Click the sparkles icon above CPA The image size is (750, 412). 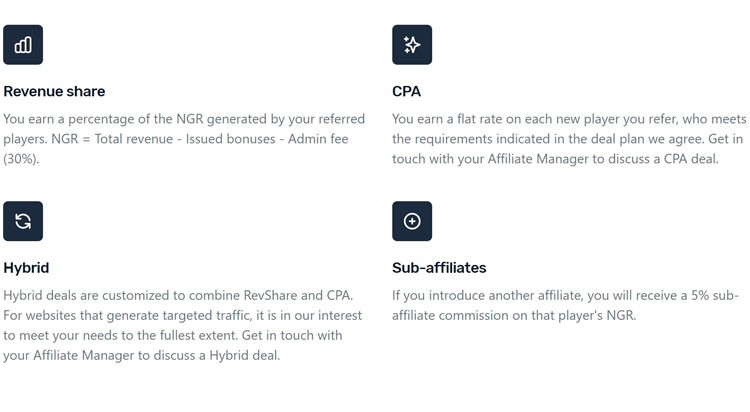point(412,45)
